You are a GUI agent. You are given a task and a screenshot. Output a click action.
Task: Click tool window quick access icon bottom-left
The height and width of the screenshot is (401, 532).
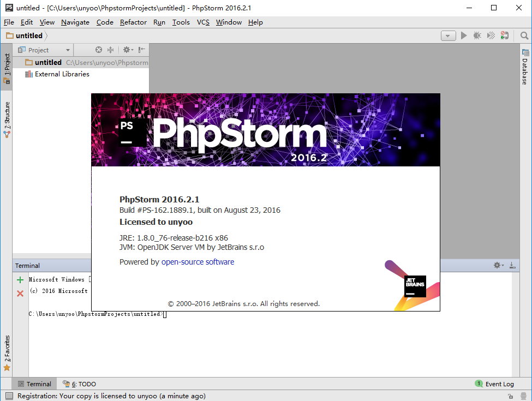click(x=9, y=396)
